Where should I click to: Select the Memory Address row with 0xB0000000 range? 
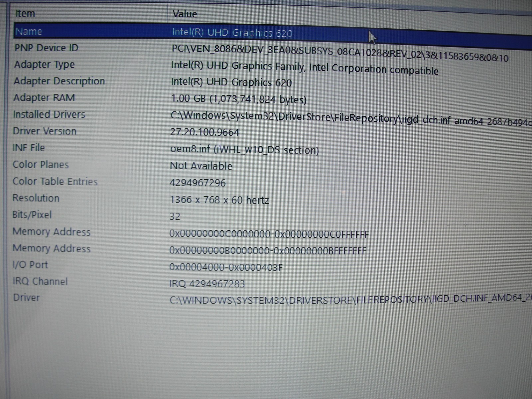(x=51, y=248)
